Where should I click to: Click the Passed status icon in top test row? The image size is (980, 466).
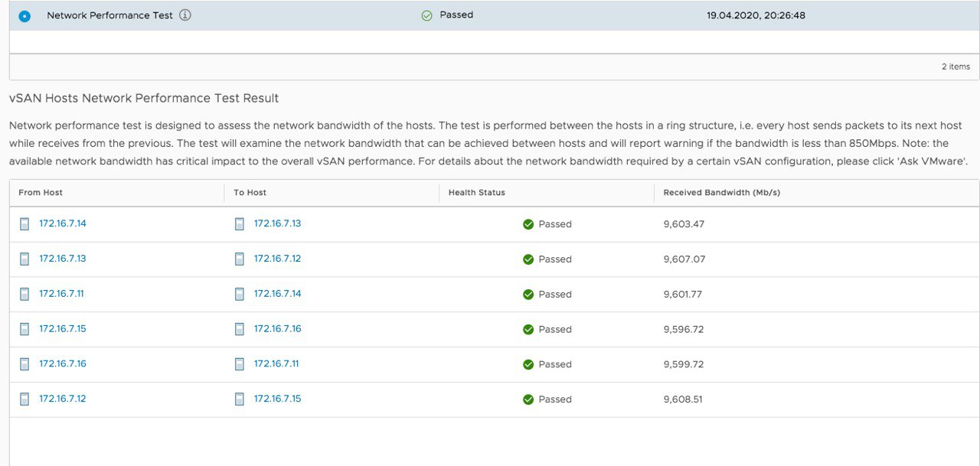(x=427, y=15)
